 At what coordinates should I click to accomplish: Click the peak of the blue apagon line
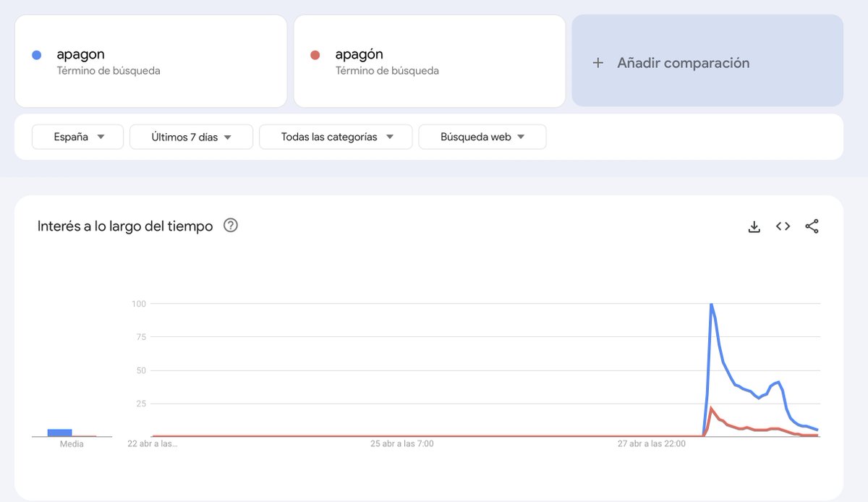point(711,305)
